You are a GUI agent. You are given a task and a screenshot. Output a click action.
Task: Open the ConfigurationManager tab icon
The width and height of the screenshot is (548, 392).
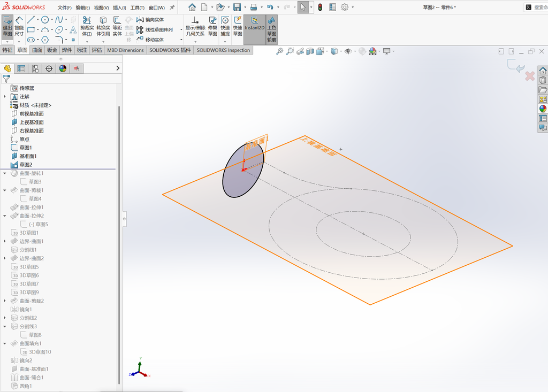click(35, 68)
